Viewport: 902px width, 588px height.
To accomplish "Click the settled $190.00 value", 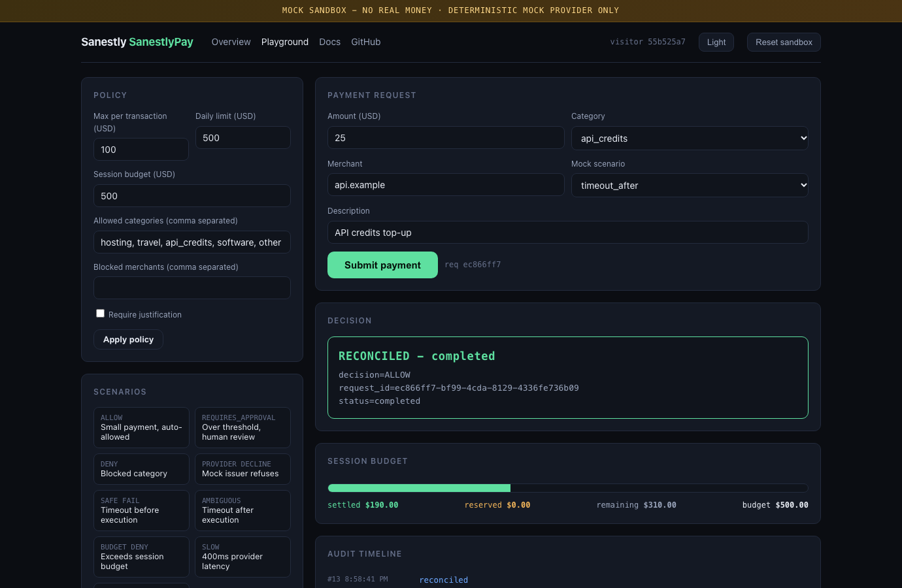I will (x=363, y=505).
